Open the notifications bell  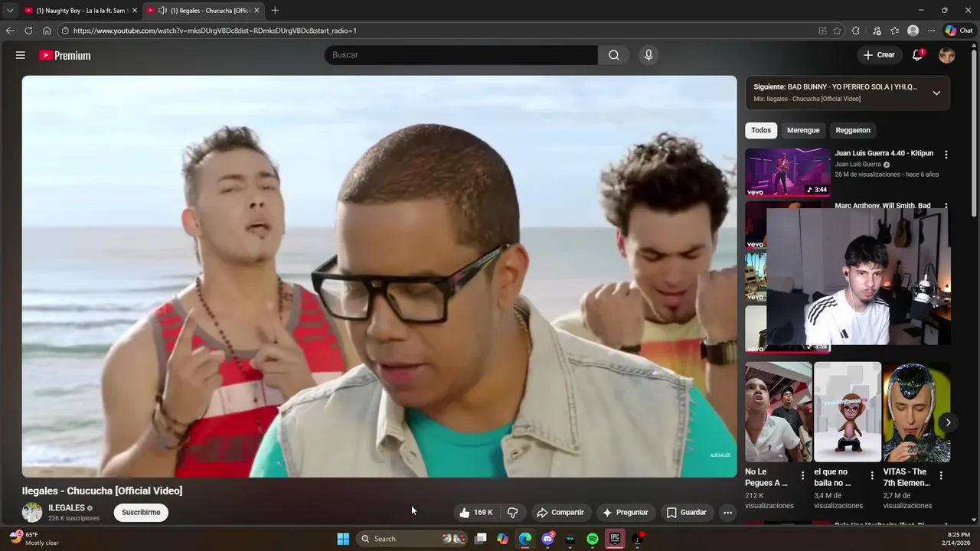pyautogui.click(x=917, y=55)
